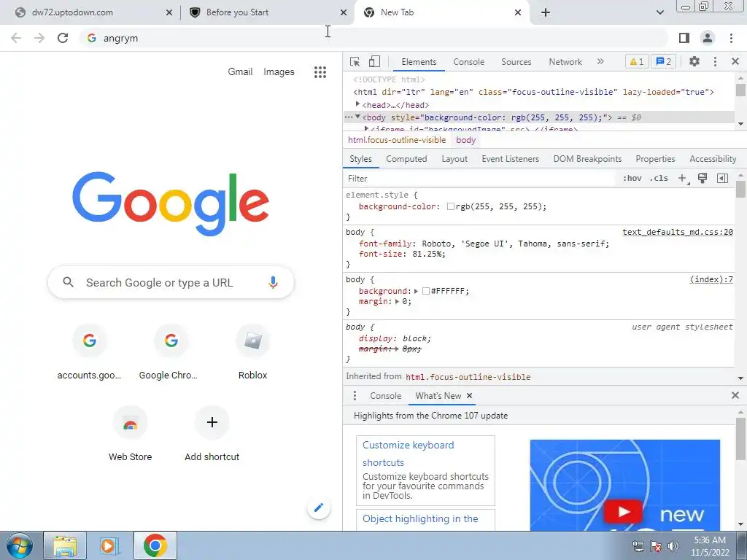Open color picker for #FFFFFF swatch

coord(426,291)
